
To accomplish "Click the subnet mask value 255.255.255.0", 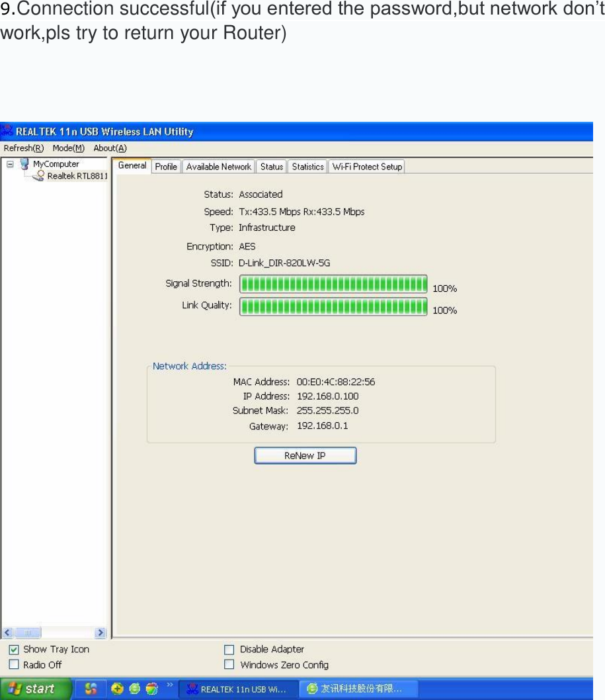I will click(327, 410).
